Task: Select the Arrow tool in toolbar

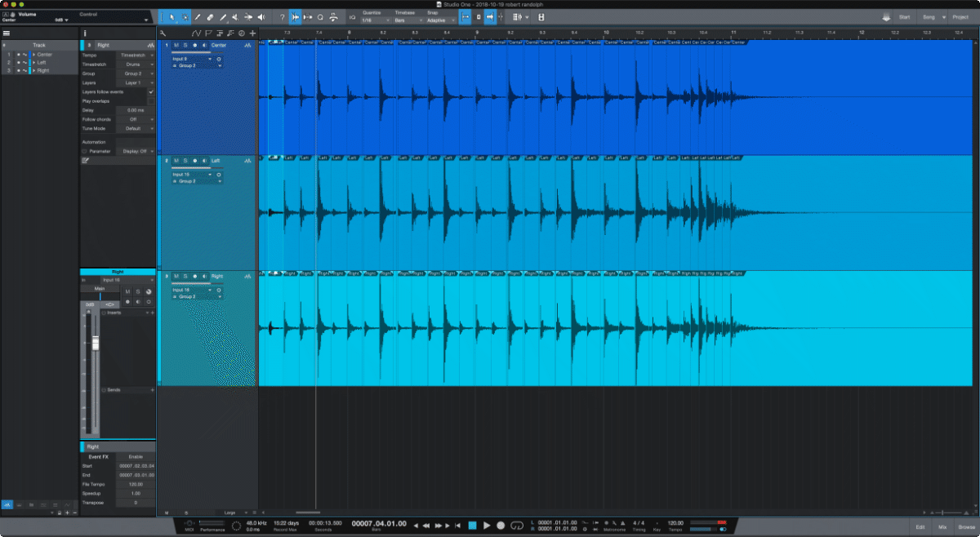Action: click(x=171, y=17)
